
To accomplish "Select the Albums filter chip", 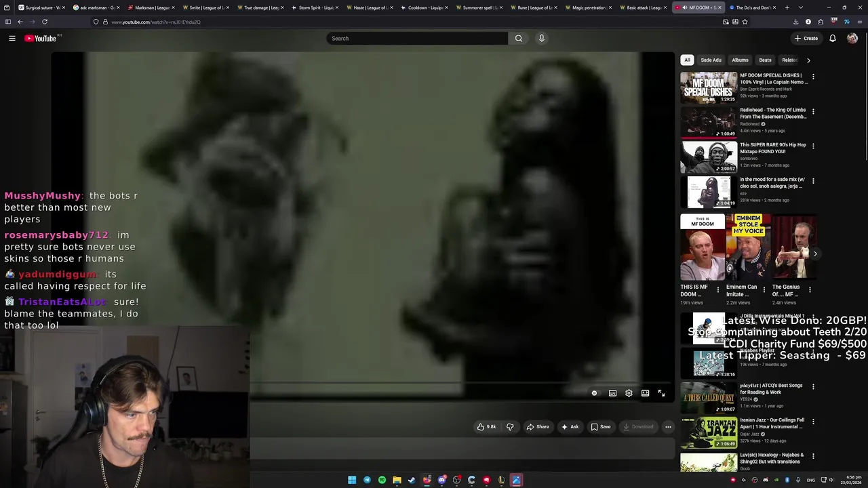I will pyautogui.click(x=740, y=60).
